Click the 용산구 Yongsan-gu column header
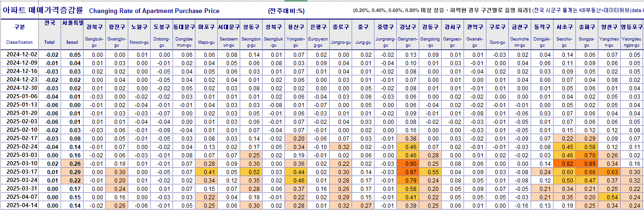Image resolution: width=644 pixels, height=210 pixels. point(296,34)
